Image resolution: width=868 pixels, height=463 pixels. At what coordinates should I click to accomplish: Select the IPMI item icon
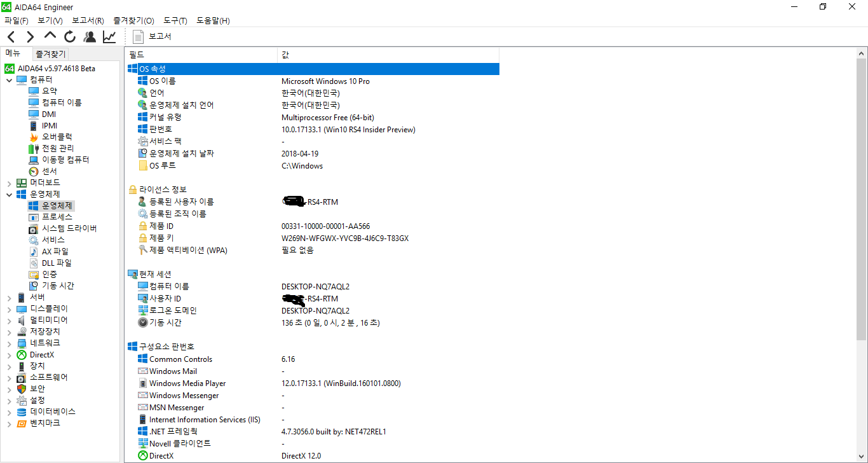(x=34, y=125)
